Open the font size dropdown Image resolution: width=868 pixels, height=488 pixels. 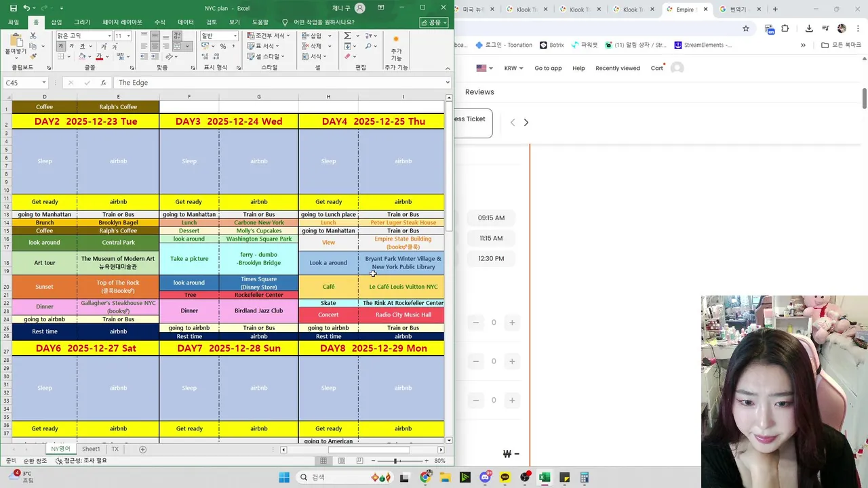pyautogui.click(x=122, y=36)
